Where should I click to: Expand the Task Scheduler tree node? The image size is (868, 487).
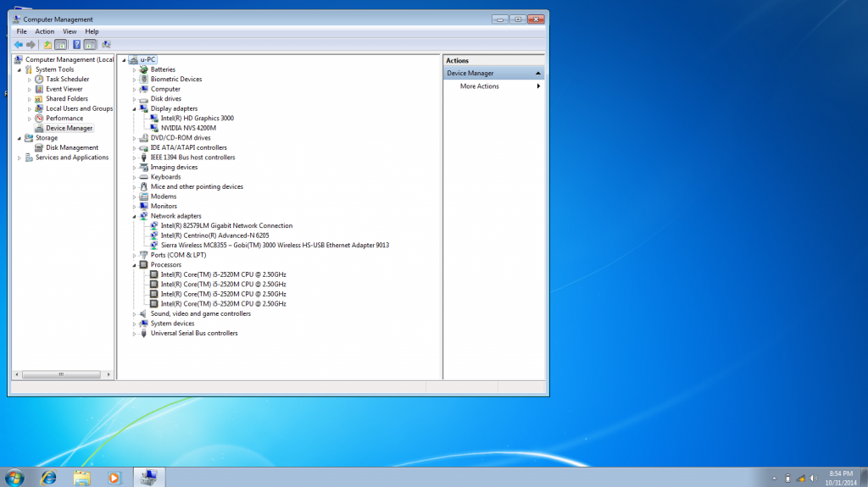click(x=30, y=80)
